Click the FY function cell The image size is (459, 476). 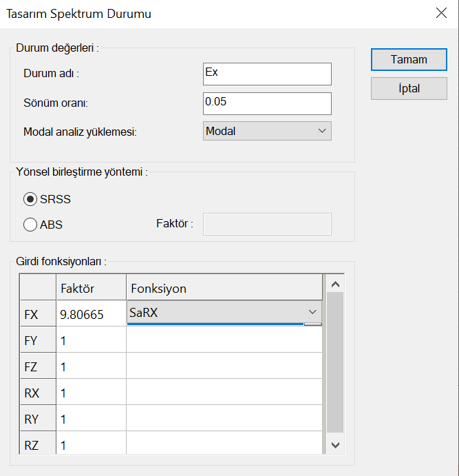pyautogui.click(x=224, y=340)
